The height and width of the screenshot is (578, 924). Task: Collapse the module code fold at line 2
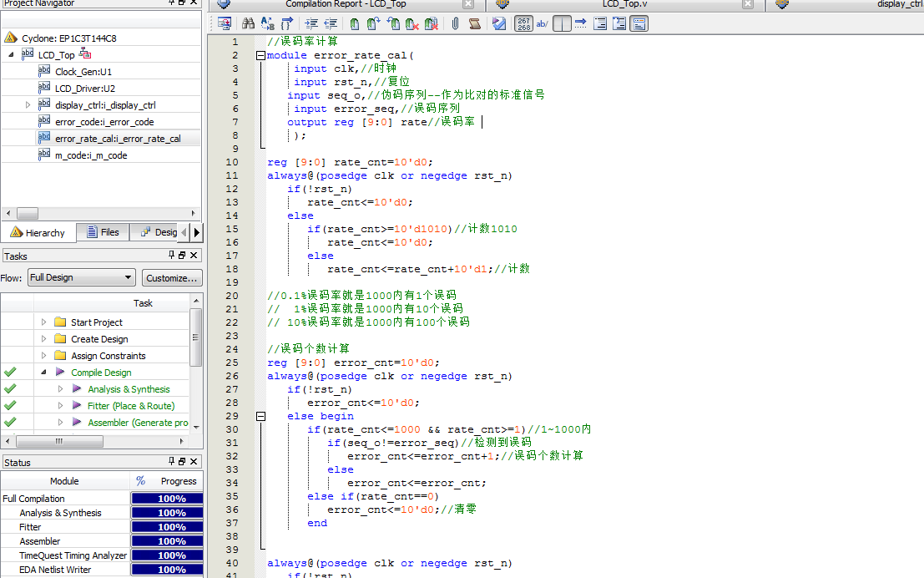click(260, 55)
